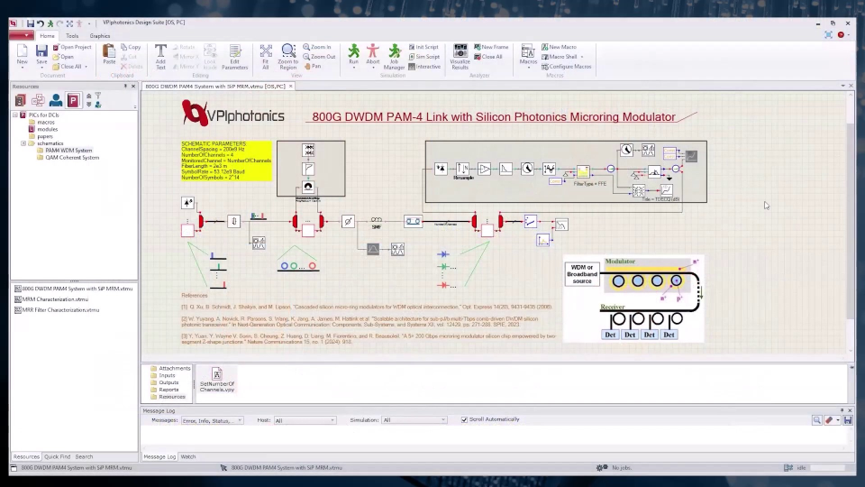Click the Abort simulation icon

tap(372, 54)
